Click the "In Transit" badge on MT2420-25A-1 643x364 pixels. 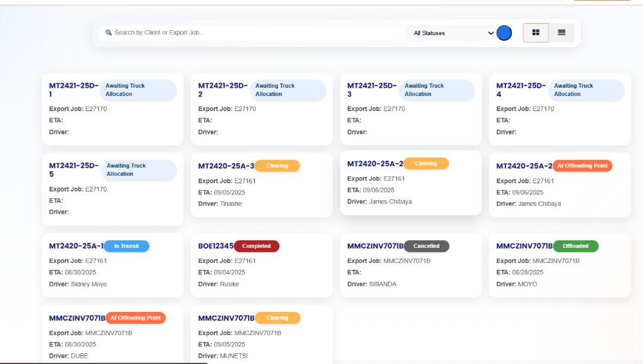[x=127, y=246]
